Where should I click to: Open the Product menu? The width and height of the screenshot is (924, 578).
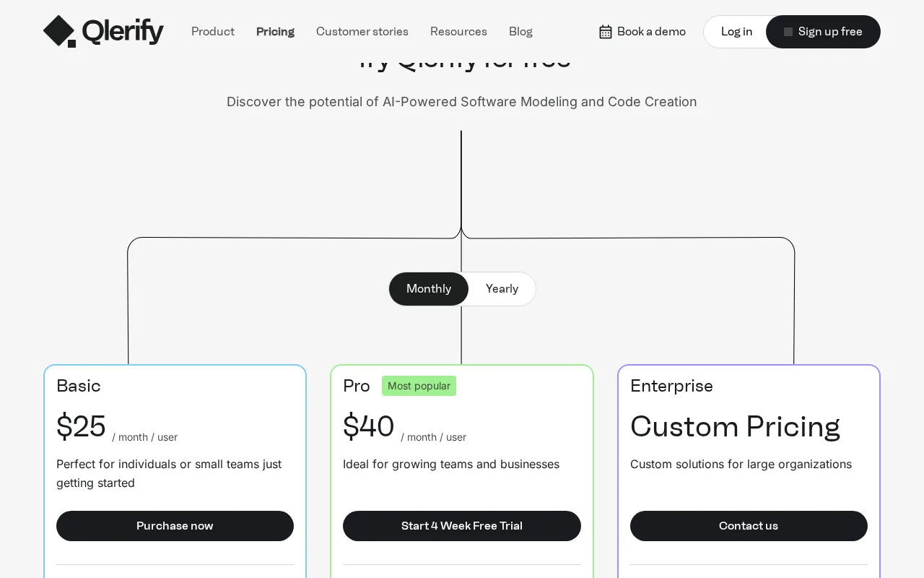(x=213, y=32)
